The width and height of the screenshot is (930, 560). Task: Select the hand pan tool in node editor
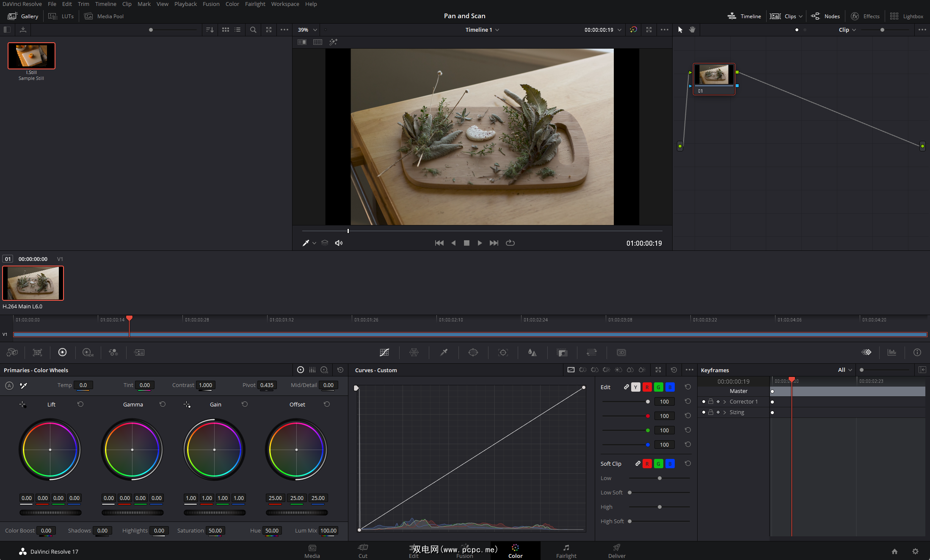692,30
